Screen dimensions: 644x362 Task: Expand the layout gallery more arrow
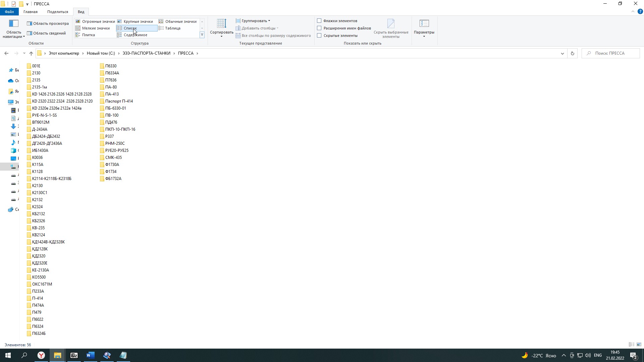tap(202, 35)
